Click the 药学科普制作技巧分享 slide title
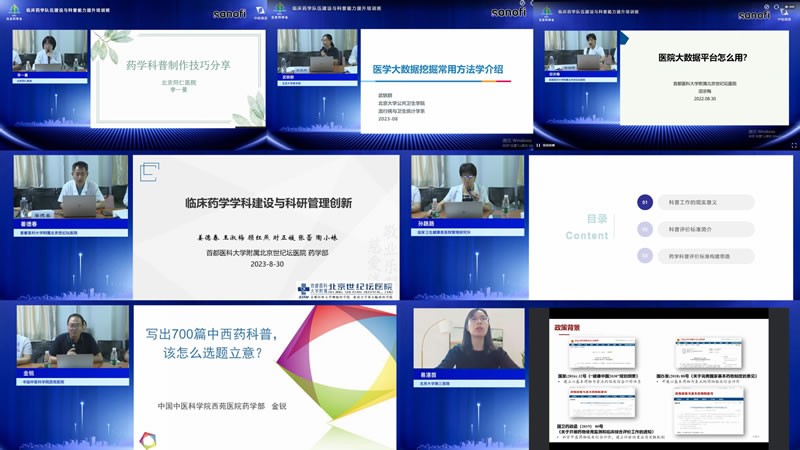Viewport: 800px width, 450px height. click(178, 65)
